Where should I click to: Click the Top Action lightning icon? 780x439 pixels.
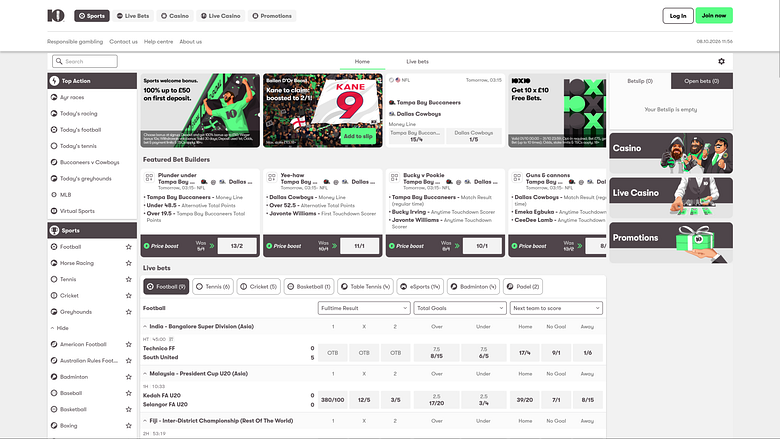tap(54, 81)
